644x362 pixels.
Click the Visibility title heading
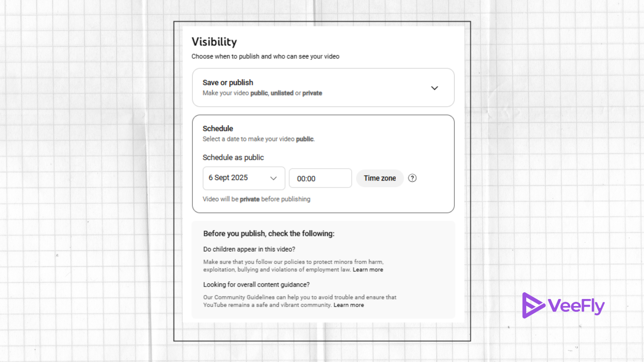pyautogui.click(x=214, y=42)
